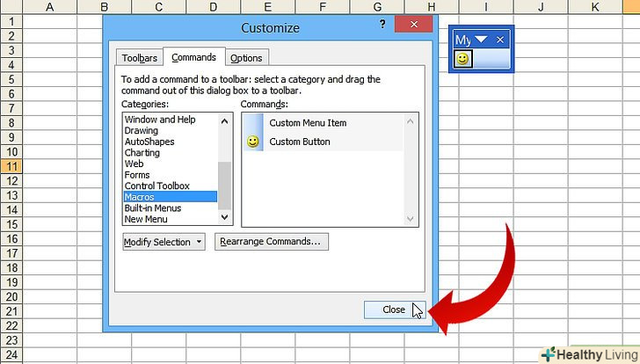Close the floating My toolbar
The width and height of the screenshot is (640, 364).
click(x=500, y=40)
